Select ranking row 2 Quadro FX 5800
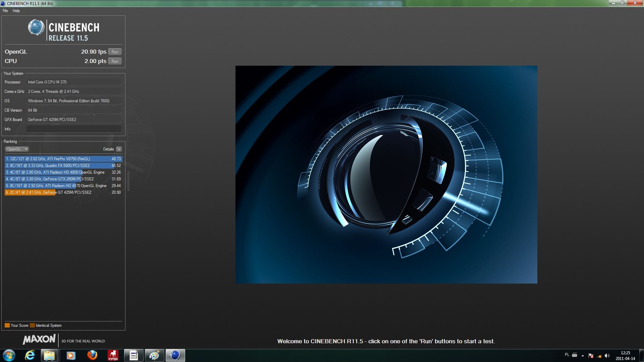 click(x=63, y=166)
